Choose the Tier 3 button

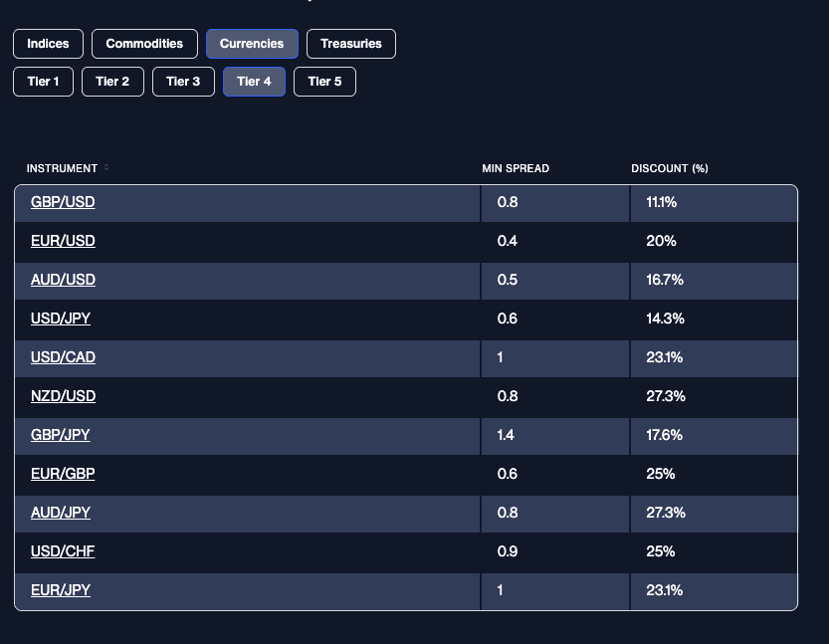click(183, 82)
